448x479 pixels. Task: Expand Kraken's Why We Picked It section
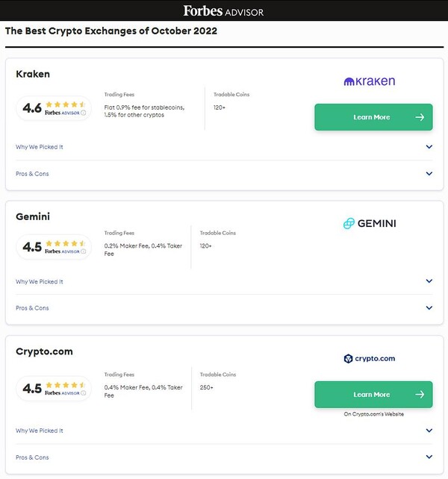tap(429, 147)
